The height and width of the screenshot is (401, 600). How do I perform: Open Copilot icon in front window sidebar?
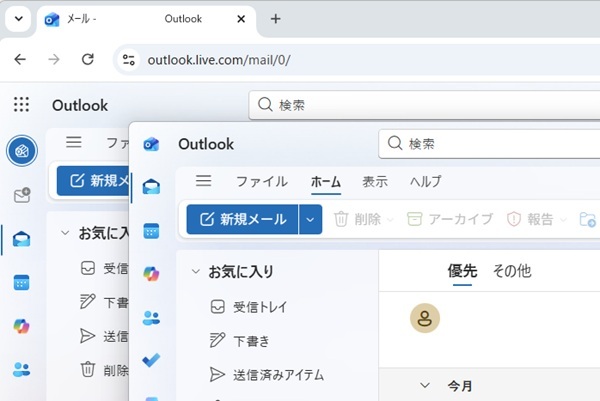pos(151,274)
